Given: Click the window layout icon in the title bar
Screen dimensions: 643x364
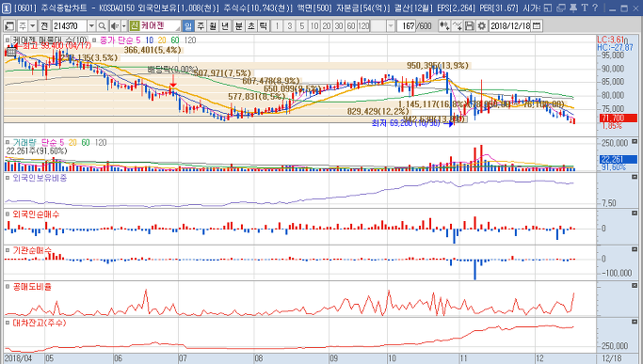Looking at the screenshot, I should [x=549, y=8].
